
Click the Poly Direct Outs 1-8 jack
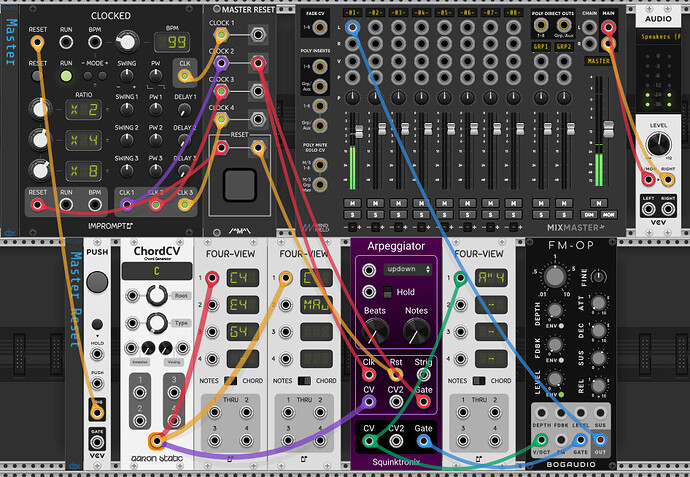(x=541, y=25)
